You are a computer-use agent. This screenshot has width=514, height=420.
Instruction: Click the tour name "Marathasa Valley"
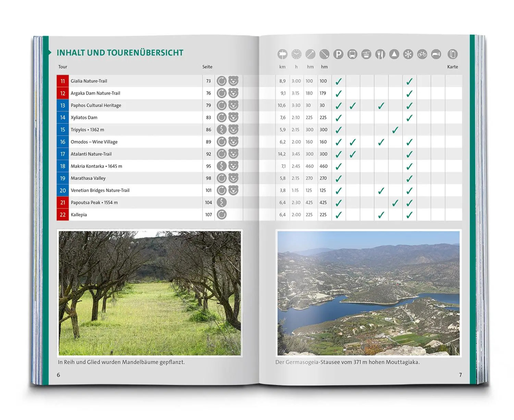point(88,178)
